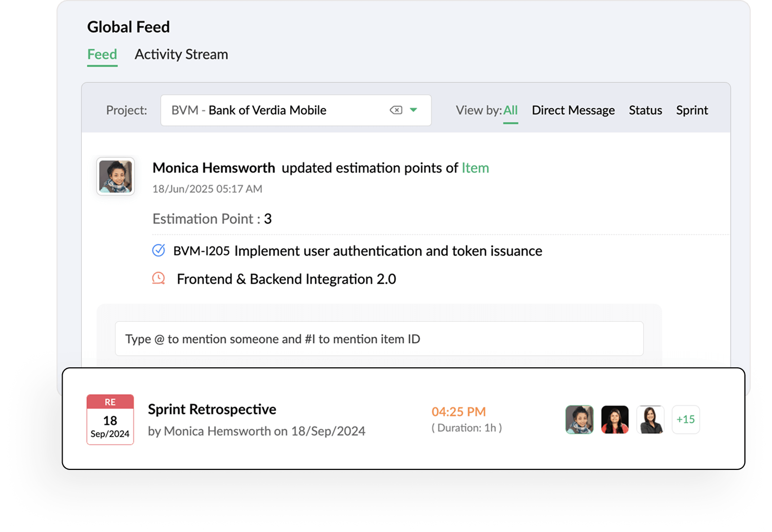Image resolution: width=772 pixels, height=532 pixels.
Task: Click the first attendee avatar on Sprint Retrospective
Action: tap(579, 419)
